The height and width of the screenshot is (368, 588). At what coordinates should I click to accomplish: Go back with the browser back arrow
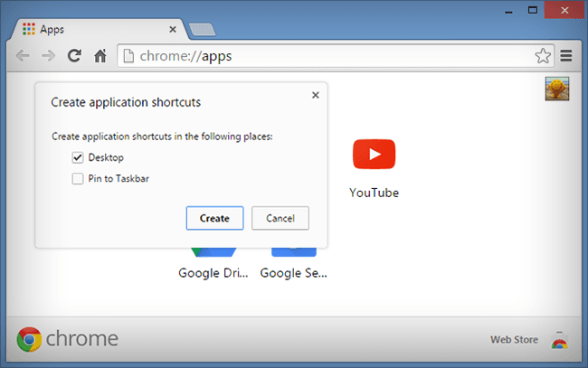pos(23,56)
